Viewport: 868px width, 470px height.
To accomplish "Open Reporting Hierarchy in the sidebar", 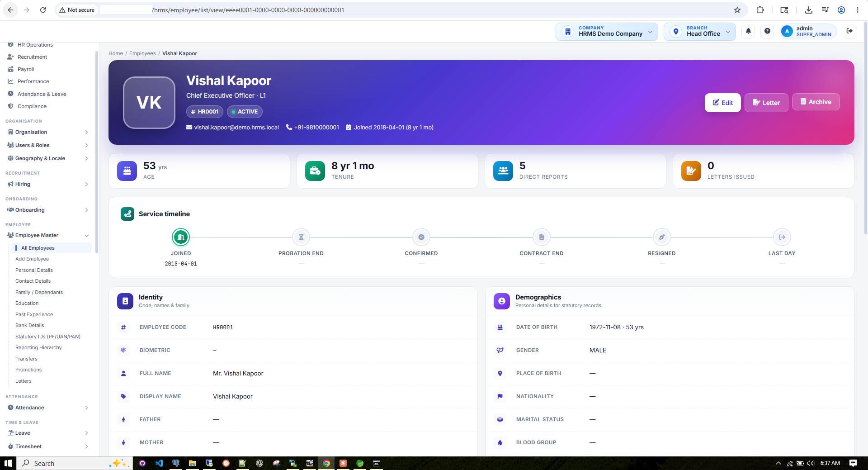I will click(x=38, y=347).
